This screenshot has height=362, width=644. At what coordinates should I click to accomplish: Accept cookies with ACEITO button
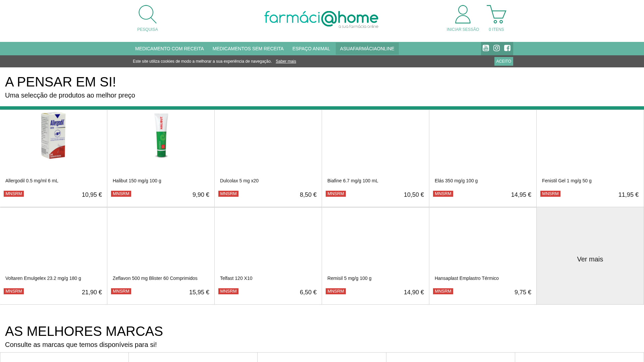pyautogui.click(x=504, y=61)
